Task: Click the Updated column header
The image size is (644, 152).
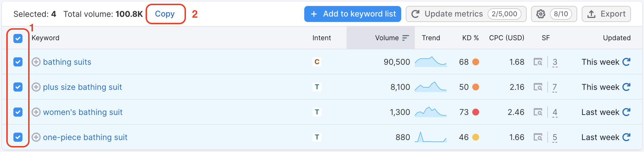Action: pos(617,38)
